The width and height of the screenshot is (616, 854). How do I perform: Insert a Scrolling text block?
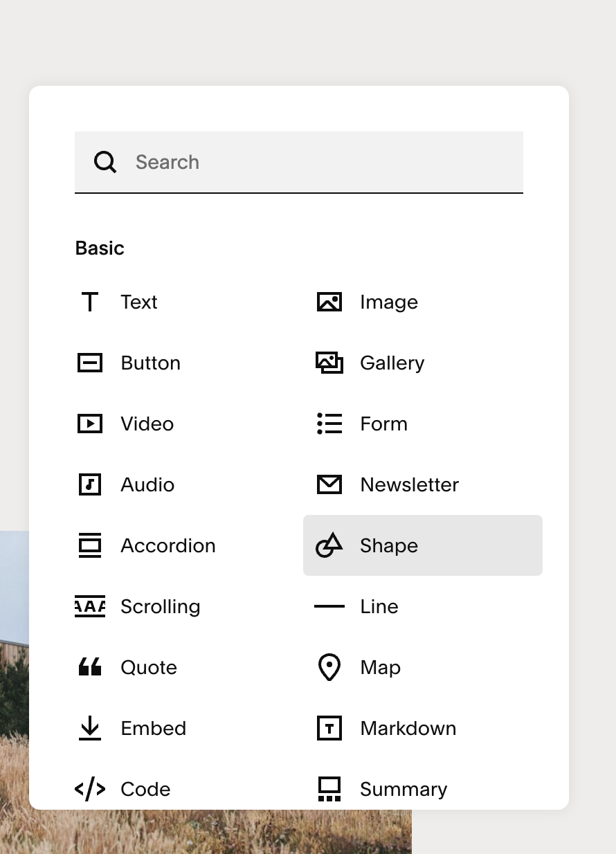tap(90, 606)
